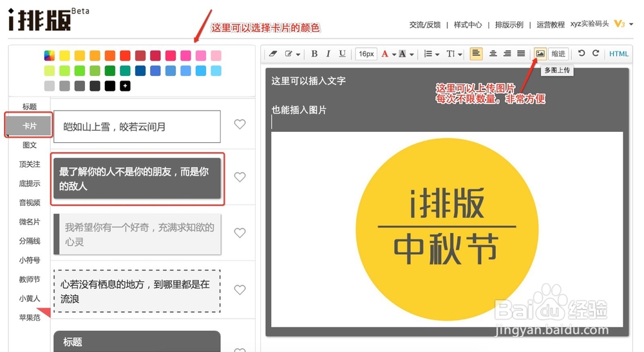Favorite the 皑如山上雪 card with the heart

coord(240,124)
